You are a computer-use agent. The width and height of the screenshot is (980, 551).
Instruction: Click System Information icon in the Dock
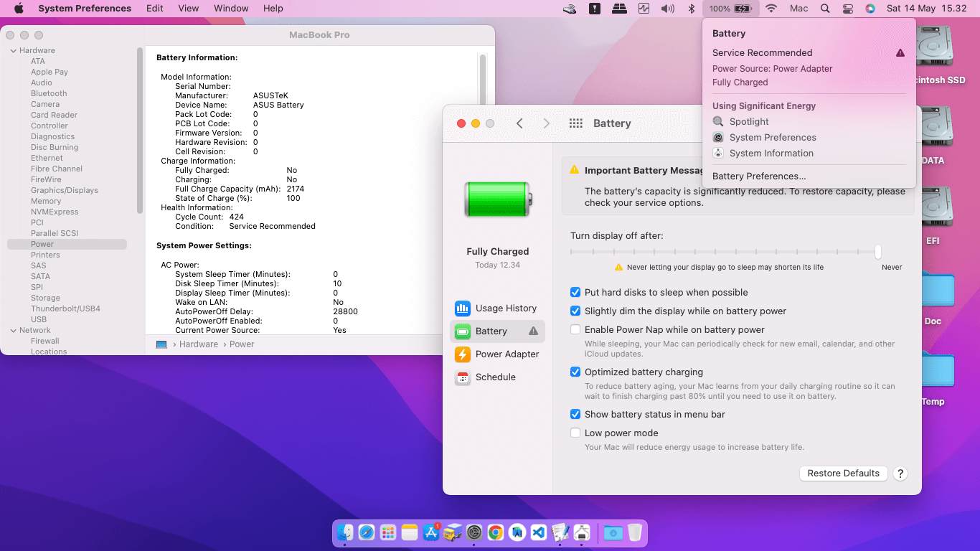coord(582,532)
